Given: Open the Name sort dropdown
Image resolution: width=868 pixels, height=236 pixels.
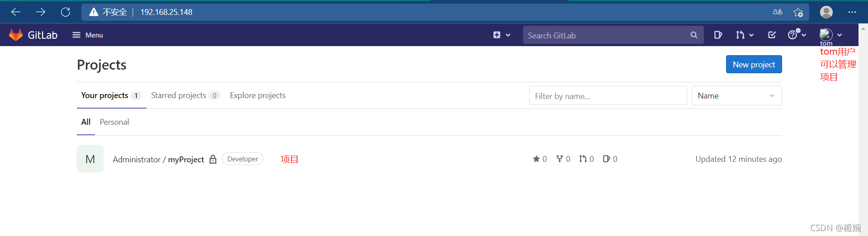Looking at the screenshot, I should point(736,95).
